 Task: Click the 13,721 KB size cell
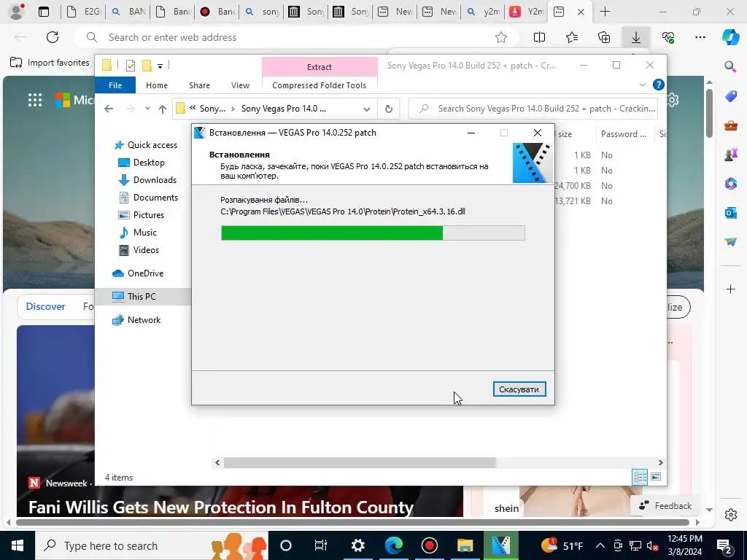coord(573,201)
